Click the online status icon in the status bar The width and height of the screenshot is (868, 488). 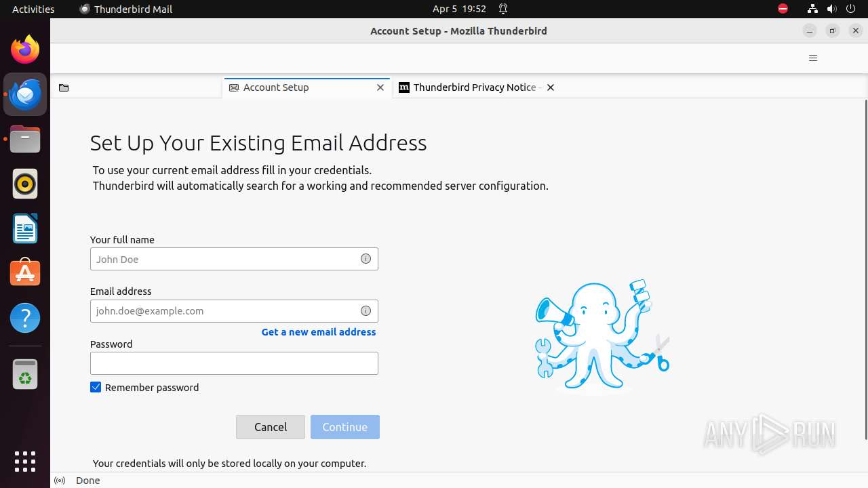point(60,481)
